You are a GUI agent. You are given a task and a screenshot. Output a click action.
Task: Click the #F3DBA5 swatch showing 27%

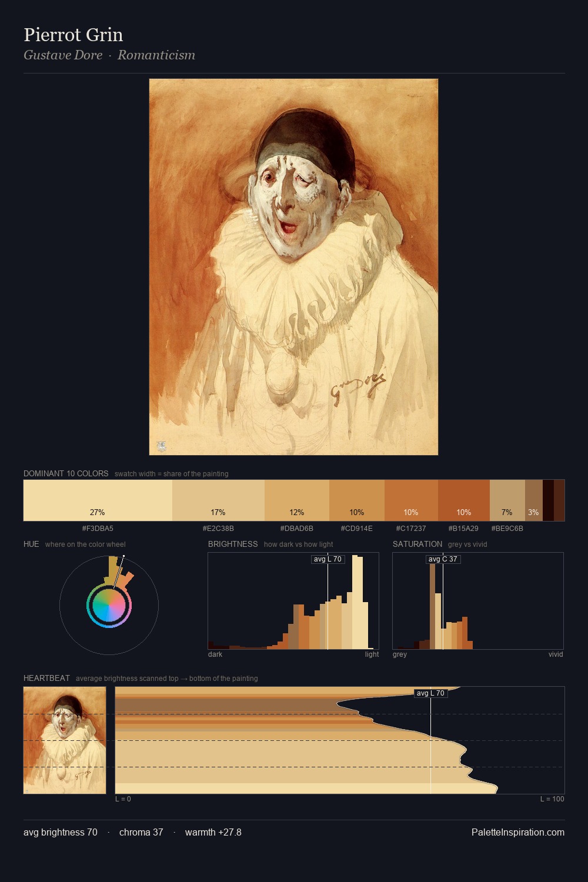tap(98, 500)
